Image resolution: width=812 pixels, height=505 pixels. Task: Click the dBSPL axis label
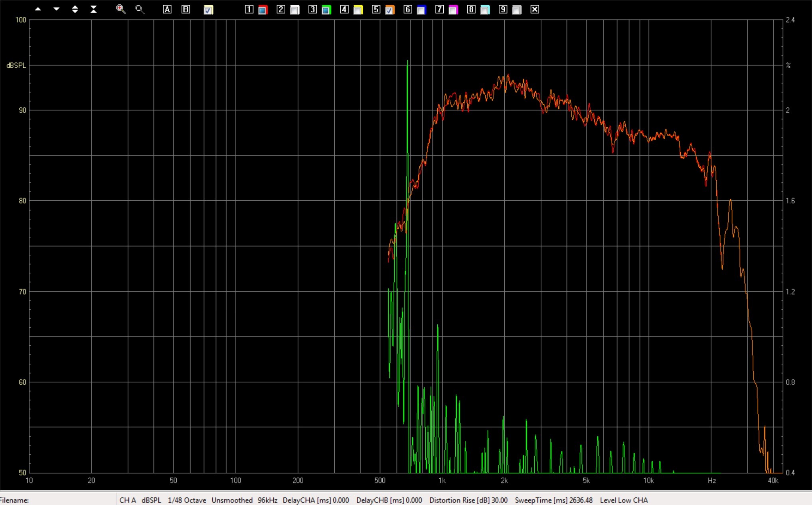[x=16, y=65]
